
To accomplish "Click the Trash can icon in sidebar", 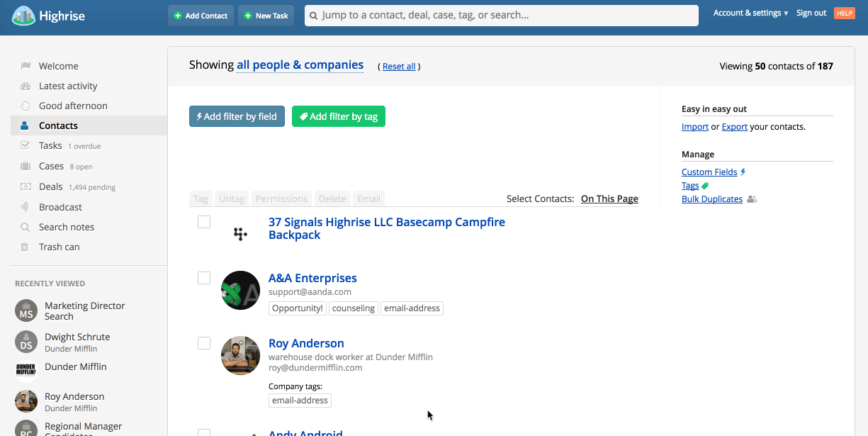I will coord(25,247).
